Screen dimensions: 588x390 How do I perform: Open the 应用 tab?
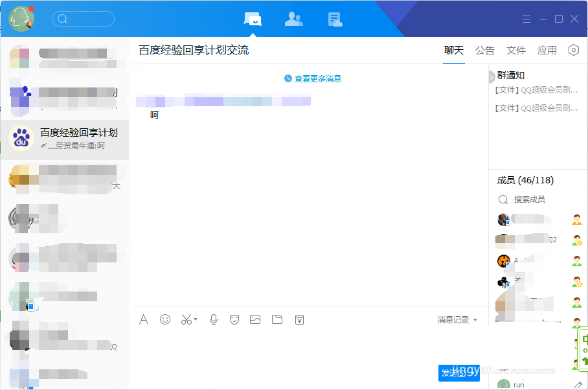tap(547, 51)
